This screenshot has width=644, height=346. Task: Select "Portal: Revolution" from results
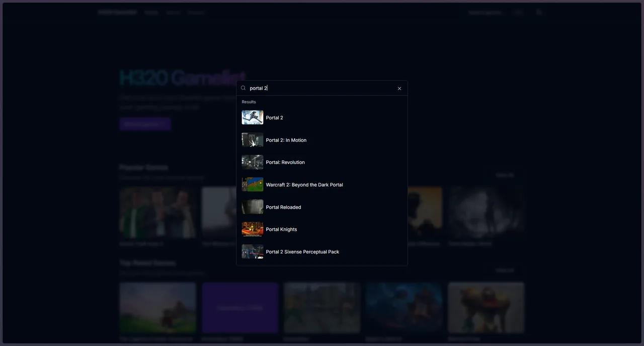(322, 162)
